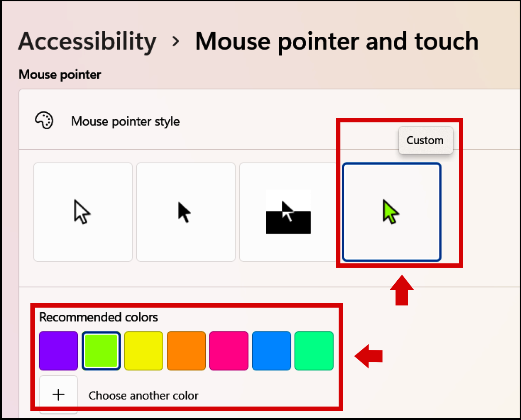Image resolution: width=521 pixels, height=420 pixels.
Task: Select the yellow recommended color
Action: coord(143,351)
